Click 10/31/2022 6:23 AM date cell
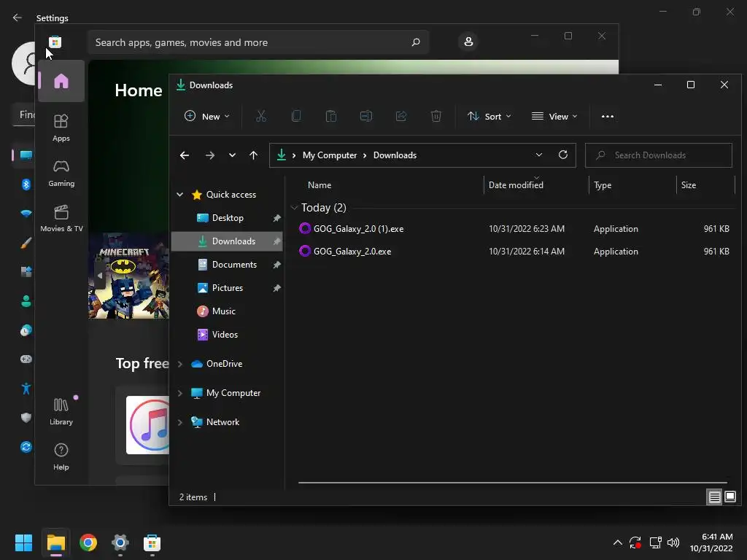The height and width of the screenshot is (560, 747). click(527, 228)
